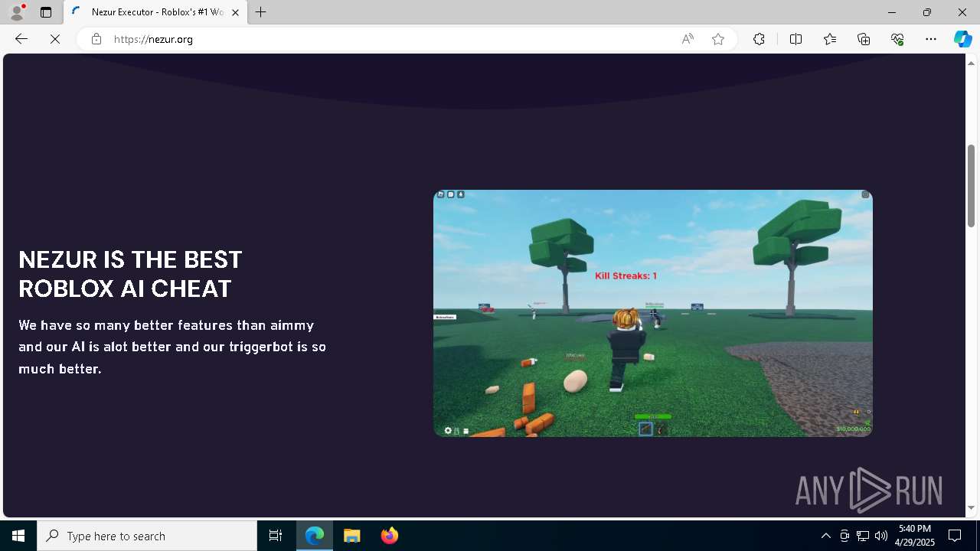
Task: Activate Read aloud in the address bar
Action: point(688,39)
